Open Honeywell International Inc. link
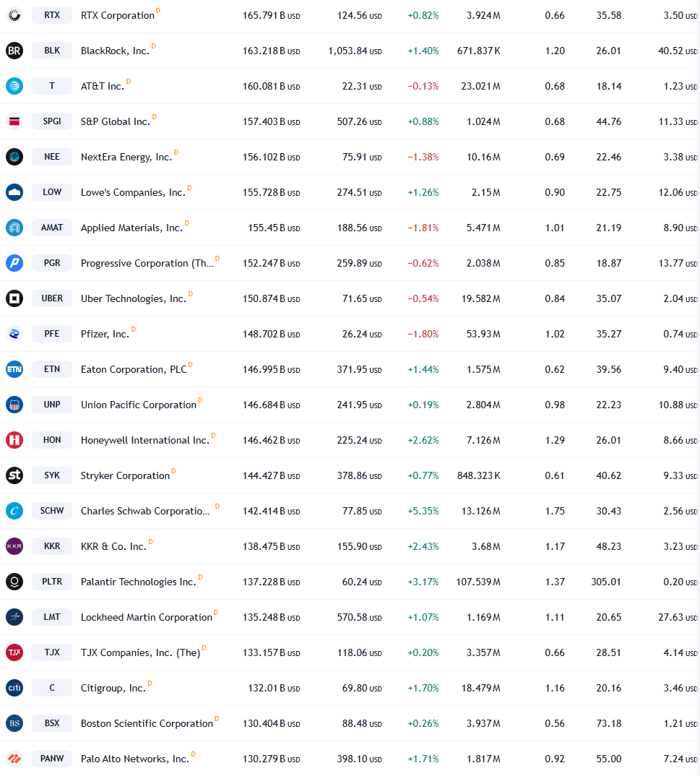700x776 pixels. tap(145, 441)
